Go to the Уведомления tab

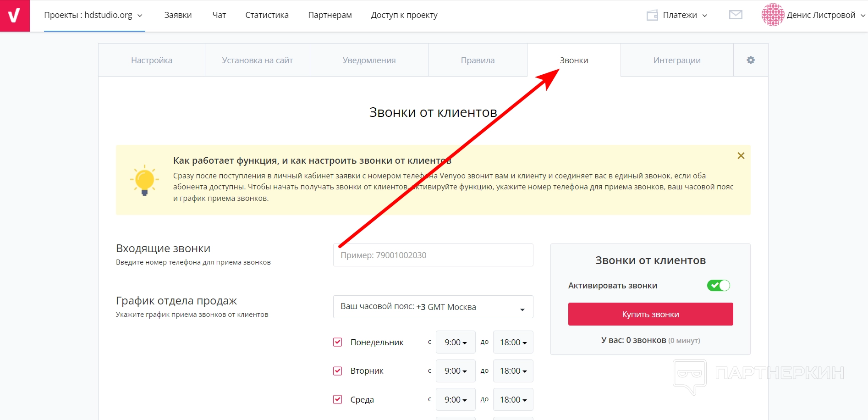click(x=369, y=61)
